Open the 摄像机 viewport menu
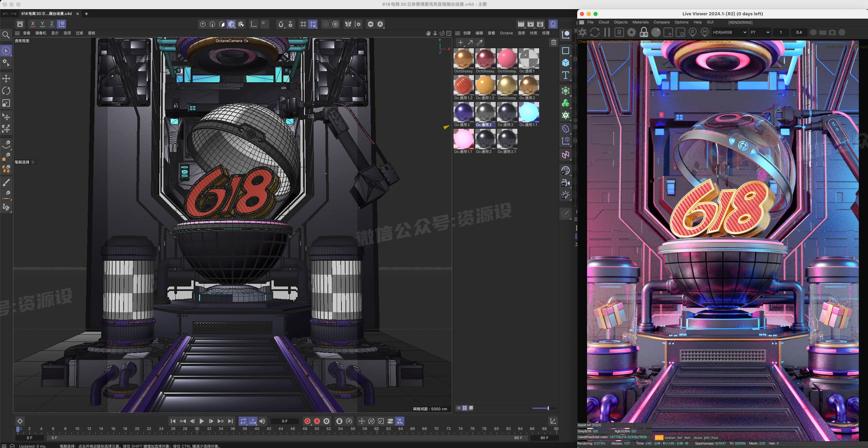This screenshot has width=868, height=448. (x=41, y=33)
